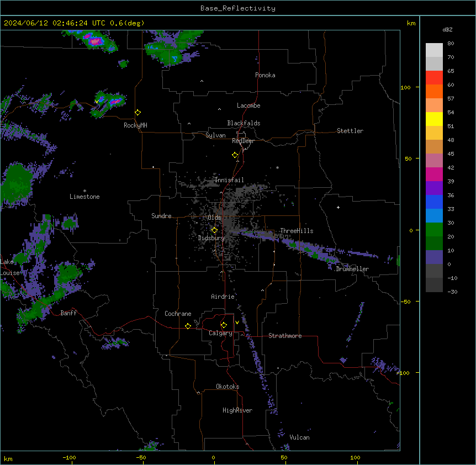This screenshot has width=476, height=465.
Task: Select the RockyMH label
Action: (135, 125)
